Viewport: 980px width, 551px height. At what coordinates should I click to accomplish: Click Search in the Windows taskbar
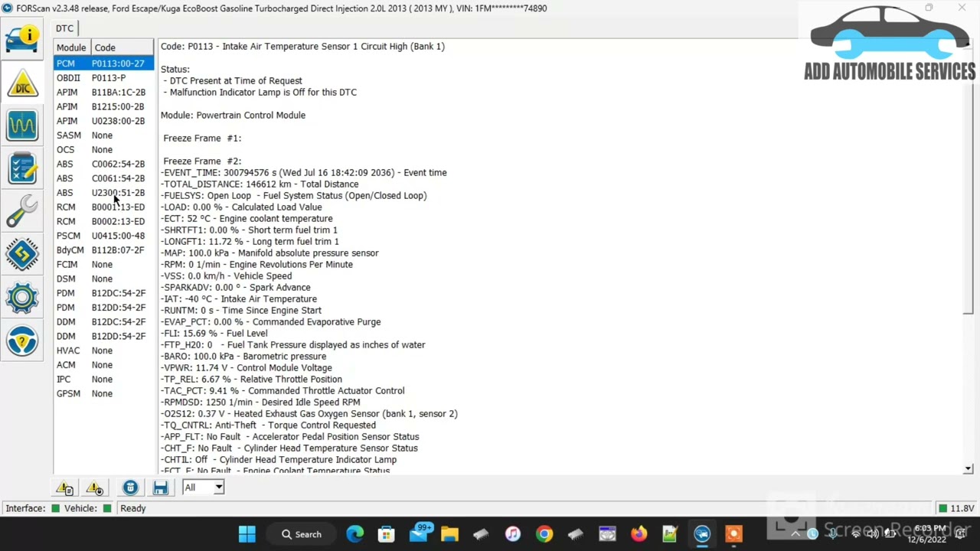click(301, 534)
